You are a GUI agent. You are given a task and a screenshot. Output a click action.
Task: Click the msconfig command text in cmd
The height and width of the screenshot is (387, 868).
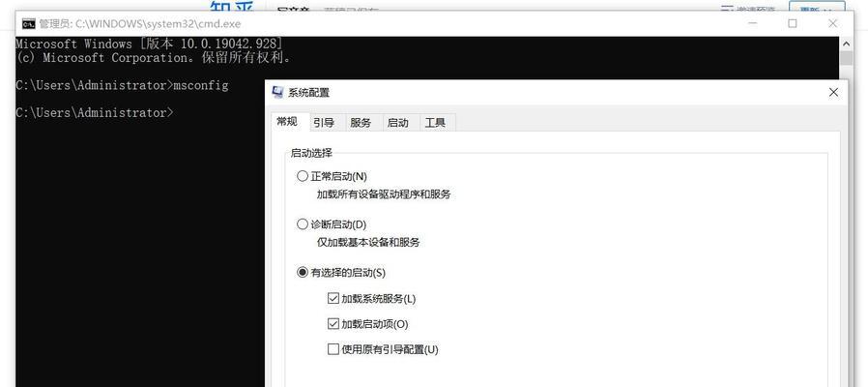(x=201, y=85)
